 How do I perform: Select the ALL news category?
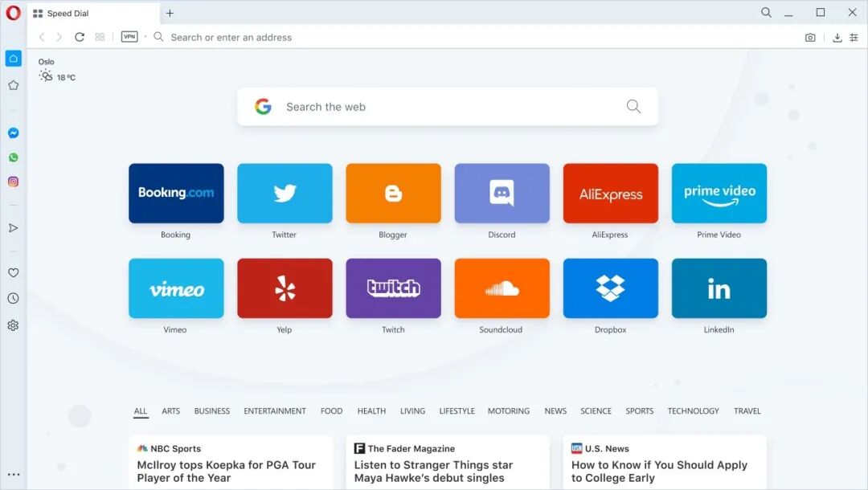coord(141,411)
